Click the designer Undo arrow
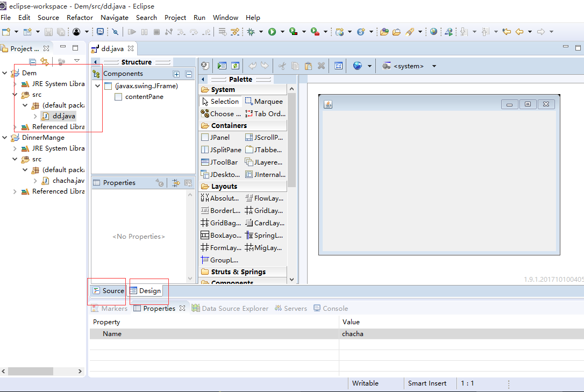The image size is (584, 392). 252,66
